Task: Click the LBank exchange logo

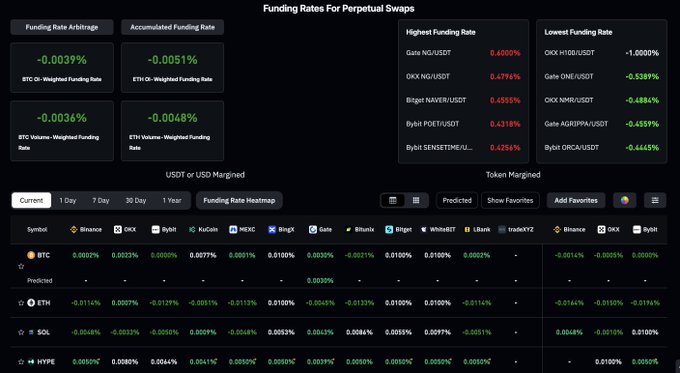Action: [x=467, y=229]
